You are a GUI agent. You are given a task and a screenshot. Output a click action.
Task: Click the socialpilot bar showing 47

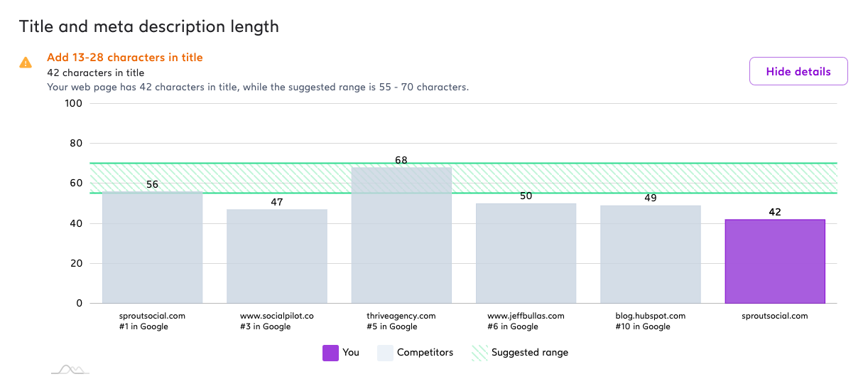[x=277, y=256]
